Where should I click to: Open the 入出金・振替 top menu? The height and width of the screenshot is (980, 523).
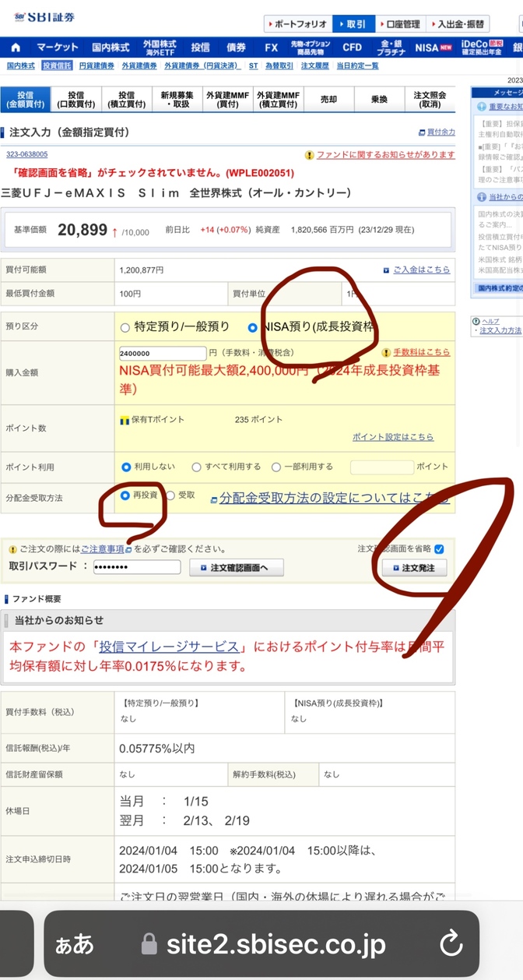(458, 24)
